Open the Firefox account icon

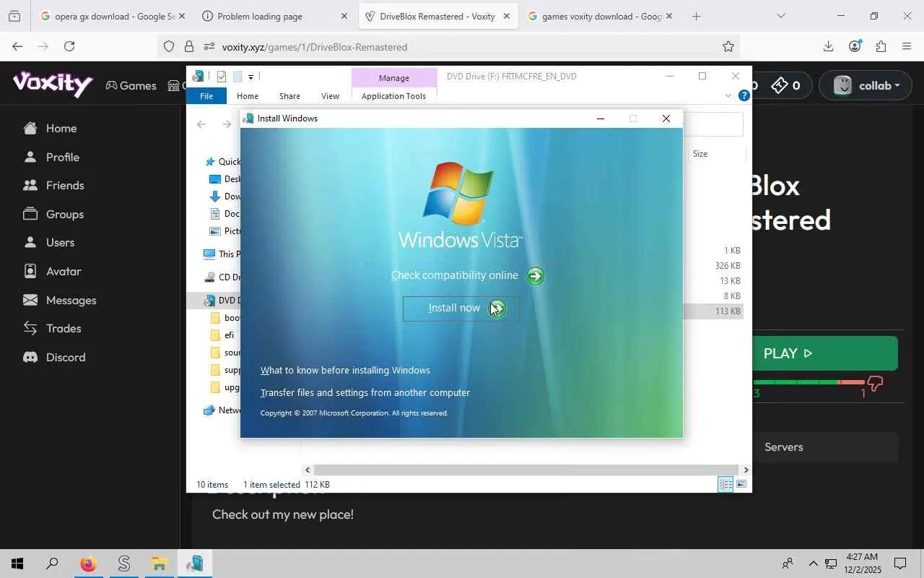pos(855,46)
